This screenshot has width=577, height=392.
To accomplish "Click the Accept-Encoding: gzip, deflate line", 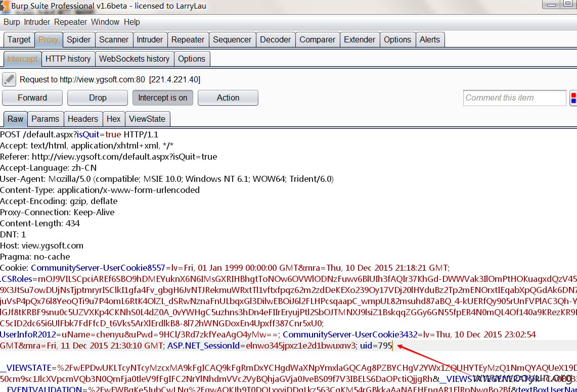I will [x=59, y=201].
